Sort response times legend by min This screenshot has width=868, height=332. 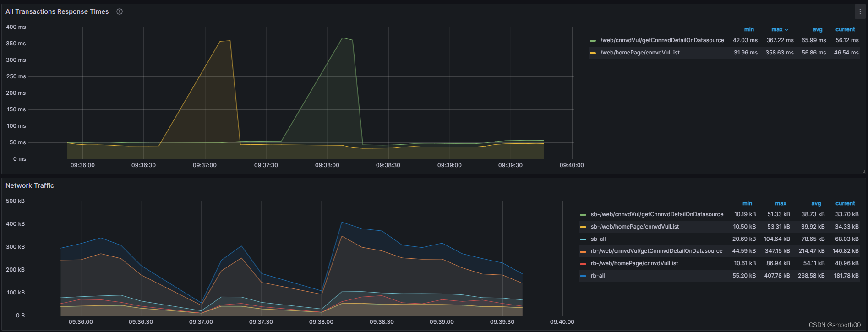[x=749, y=29]
